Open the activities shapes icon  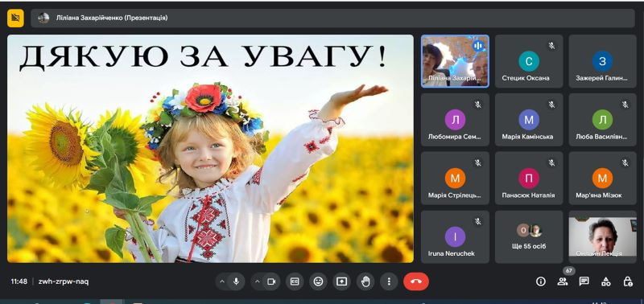[x=605, y=281]
